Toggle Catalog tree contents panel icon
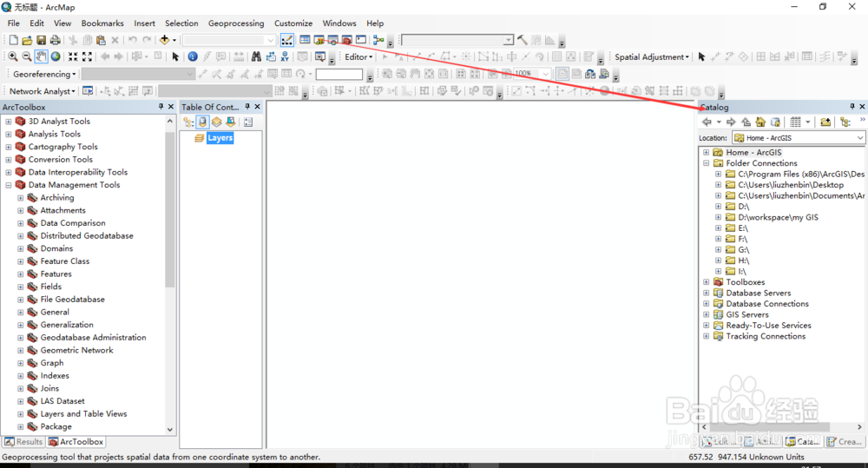 [845, 122]
